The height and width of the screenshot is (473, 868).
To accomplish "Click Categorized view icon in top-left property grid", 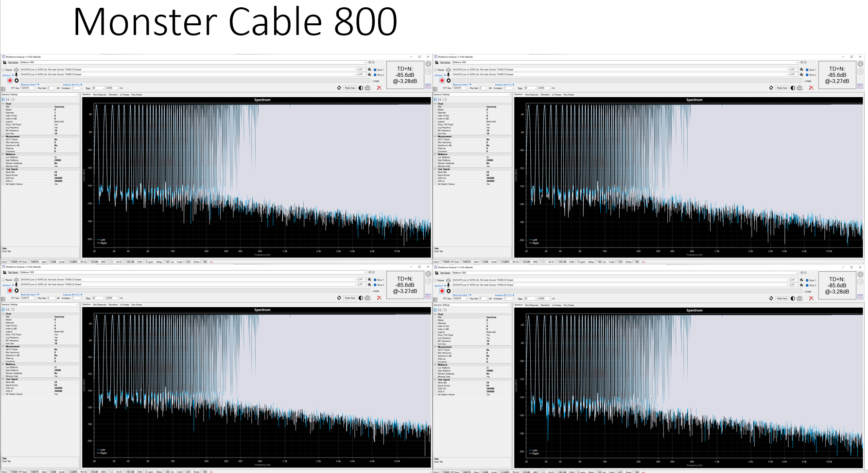I will point(3,100).
